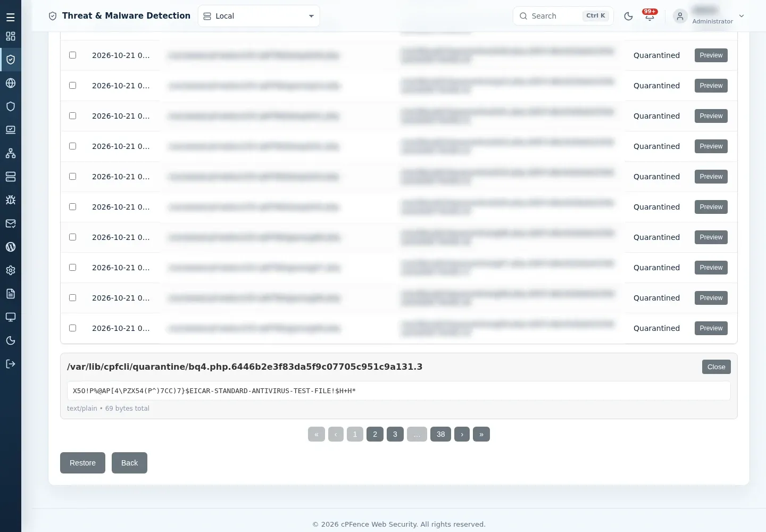Click the quarantine path bq4.php heading
The width and height of the screenshot is (766, 532).
245,367
